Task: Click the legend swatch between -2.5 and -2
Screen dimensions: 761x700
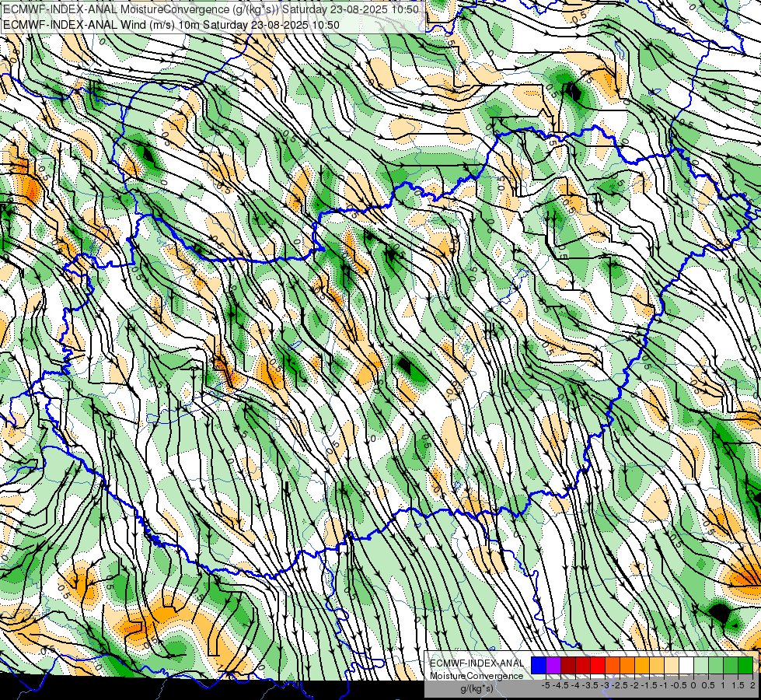Action: [627, 666]
